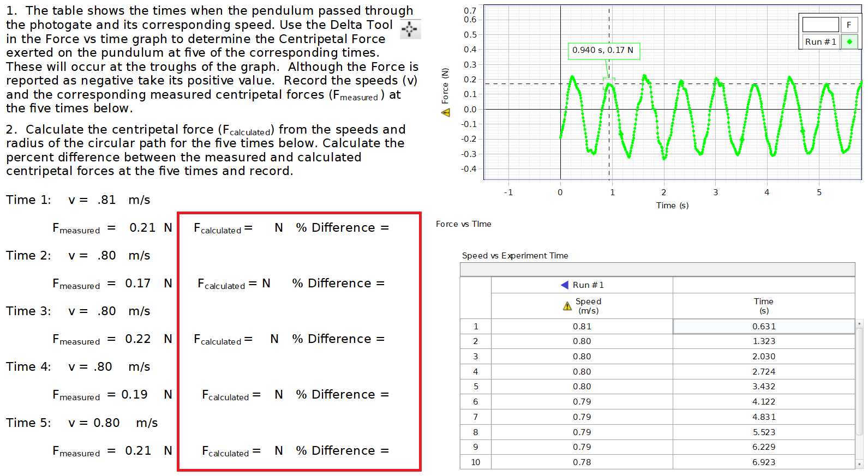Click the Speed vs Experiment Time table title
This screenshot has height=476, width=868.
pos(515,256)
